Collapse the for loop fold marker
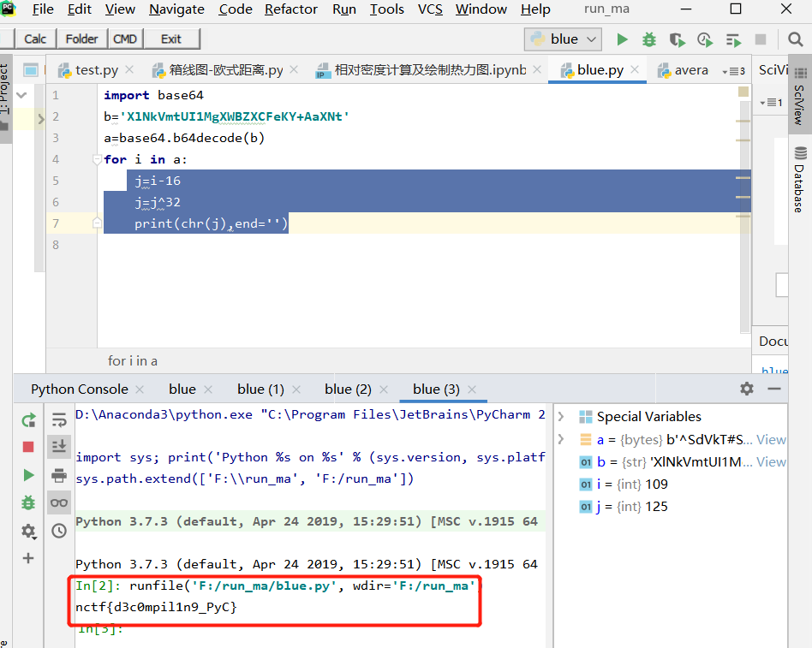Viewport: 812px width, 648px height. point(97,159)
